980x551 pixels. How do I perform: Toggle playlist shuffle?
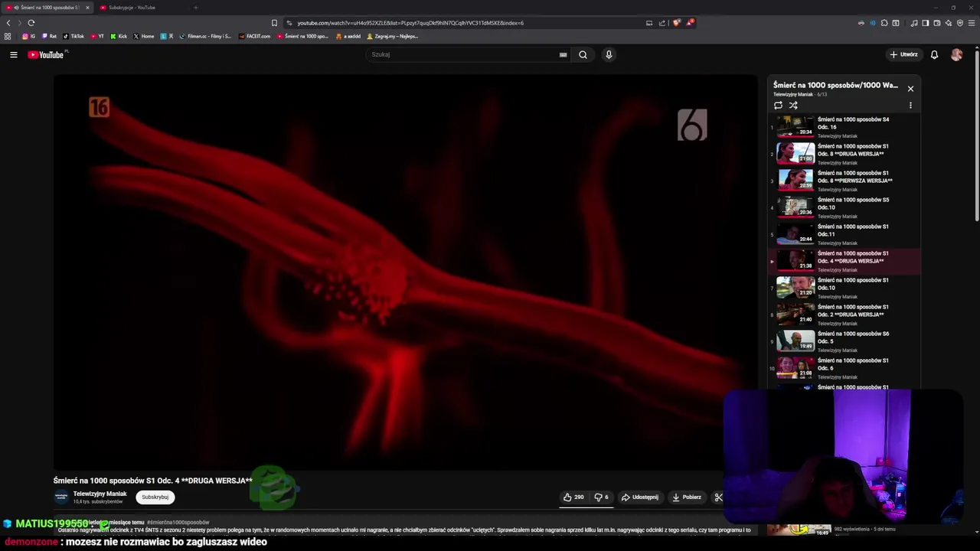pos(793,106)
